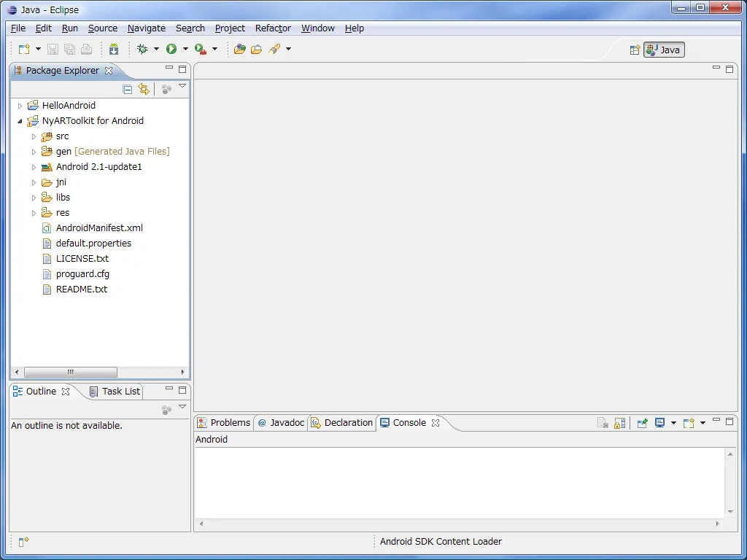Open the Debug dropdown arrow
Screen dimensions: 747x560
click(156, 49)
